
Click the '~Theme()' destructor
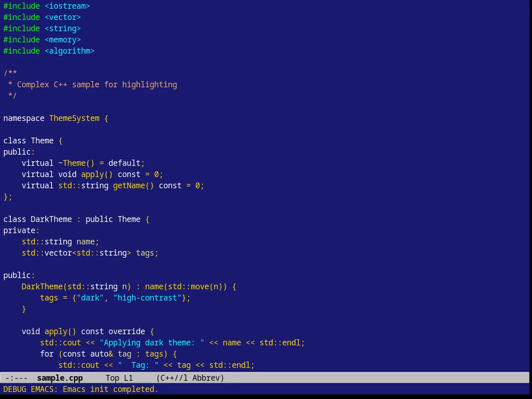(x=76, y=163)
